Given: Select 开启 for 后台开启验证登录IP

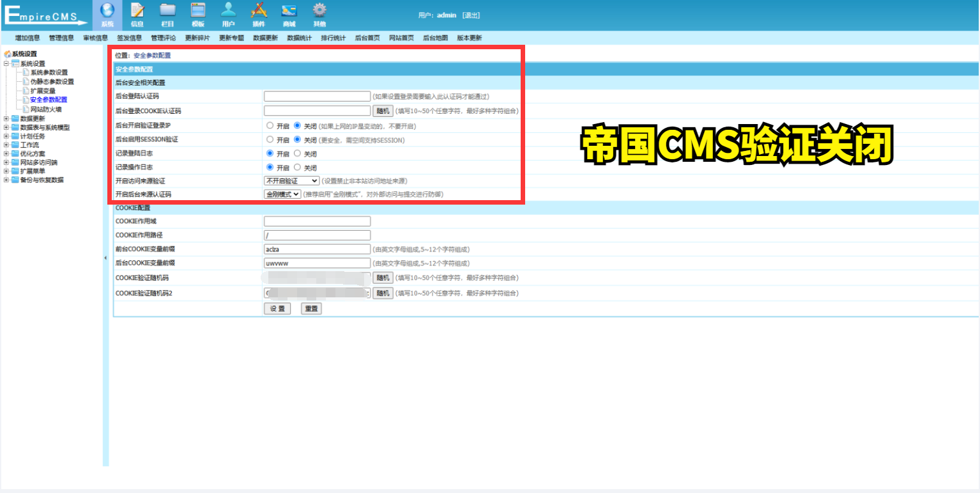Looking at the screenshot, I should point(270,125).
